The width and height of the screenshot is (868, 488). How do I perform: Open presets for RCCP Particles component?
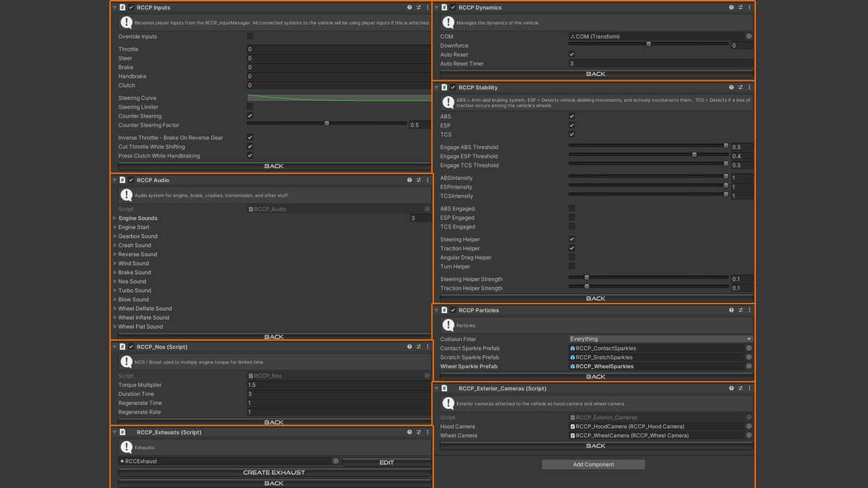(x=741, y=310)
